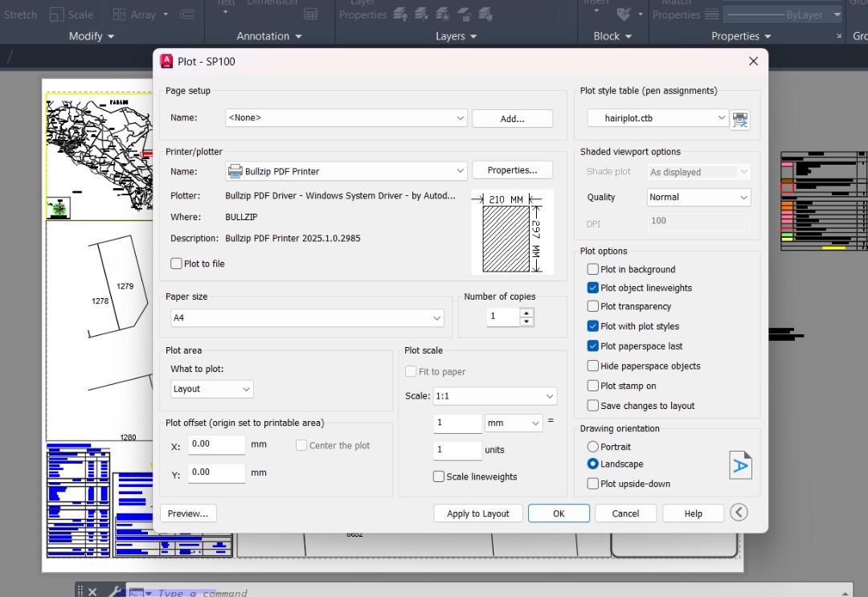Open the Scale 1:1 dropdown
The width and height of the screenshot is (868, 597).
(495, 395)
